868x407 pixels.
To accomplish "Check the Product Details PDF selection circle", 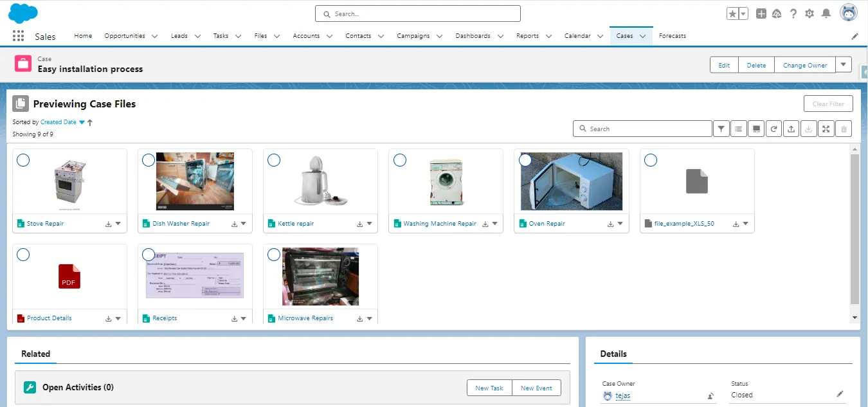I will (x=23, y=255).
